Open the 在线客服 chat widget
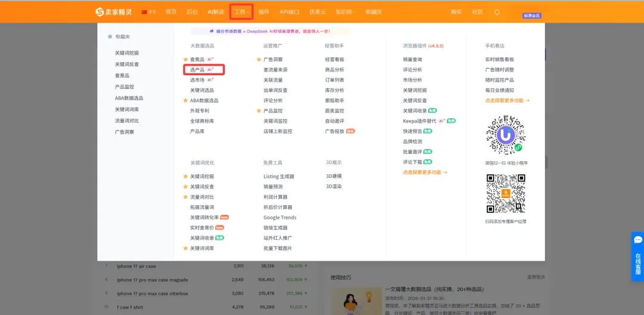This screenshot has width=644, height=315. tap(637, 257)
